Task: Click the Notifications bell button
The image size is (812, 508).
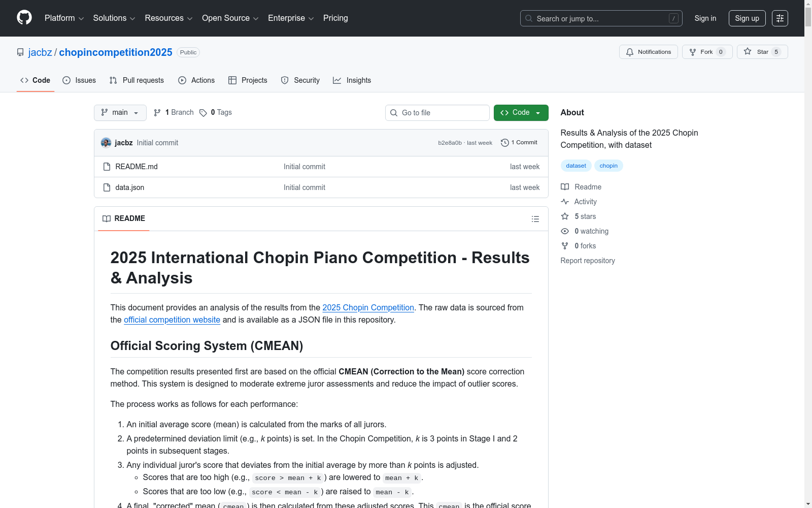Action: click(648, 52)
